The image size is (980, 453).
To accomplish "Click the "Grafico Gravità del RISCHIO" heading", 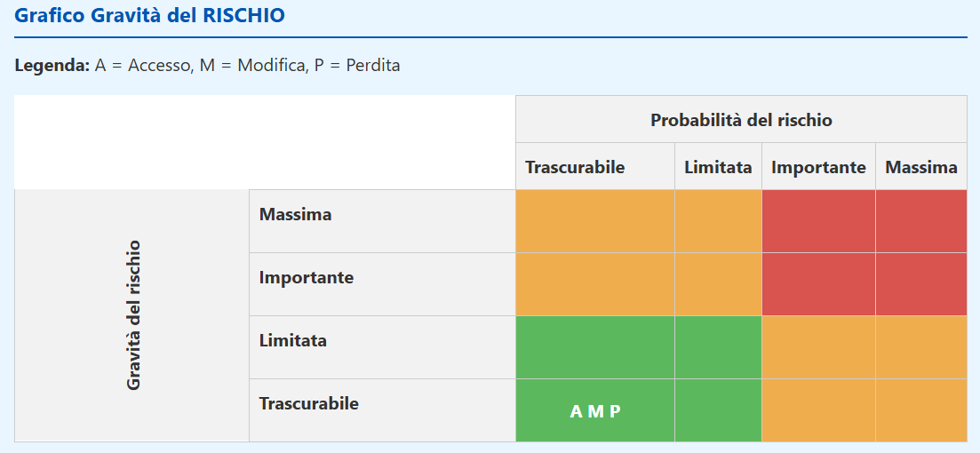I will [150, 16].
